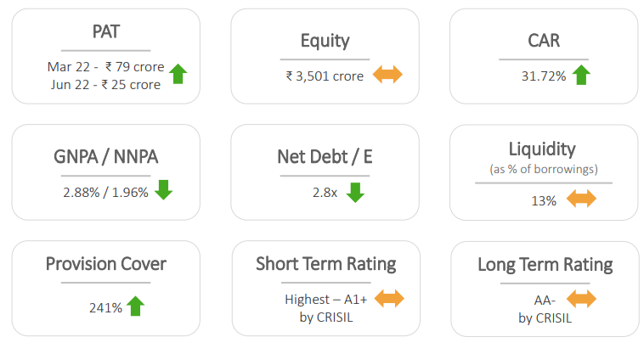Select the CAR card heading
Viewport: 644px width, 354px height.
(x=544, y=40)
